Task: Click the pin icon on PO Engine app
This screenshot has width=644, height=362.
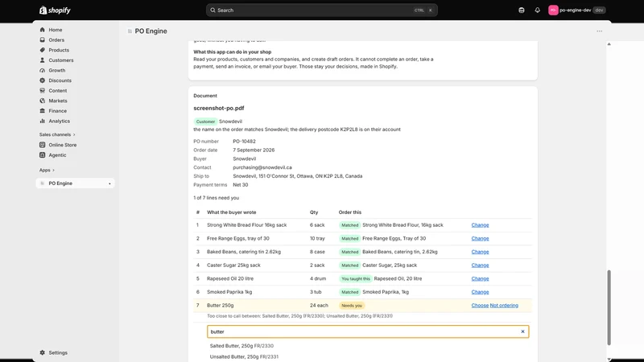Action: point(109,183)
